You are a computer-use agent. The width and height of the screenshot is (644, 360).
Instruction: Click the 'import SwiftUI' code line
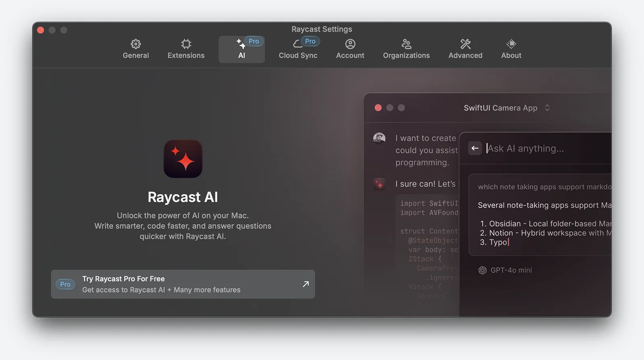coord(429,203)
